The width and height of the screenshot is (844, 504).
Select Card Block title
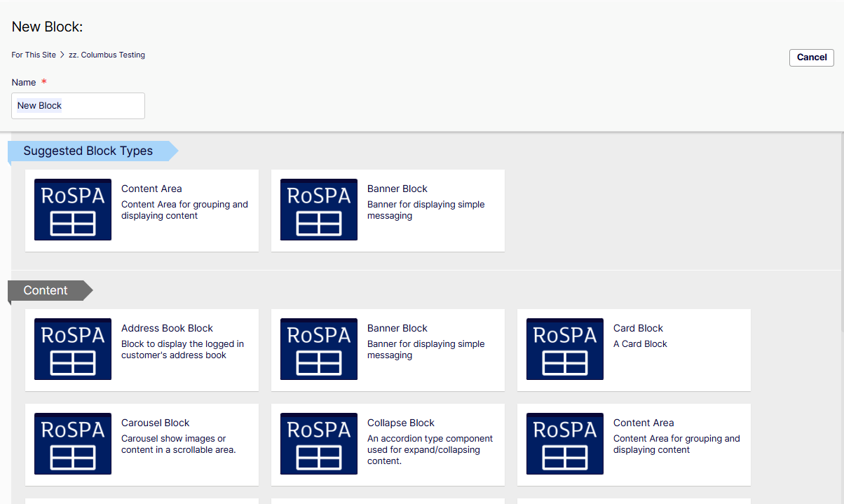click(x=638, y=328)
